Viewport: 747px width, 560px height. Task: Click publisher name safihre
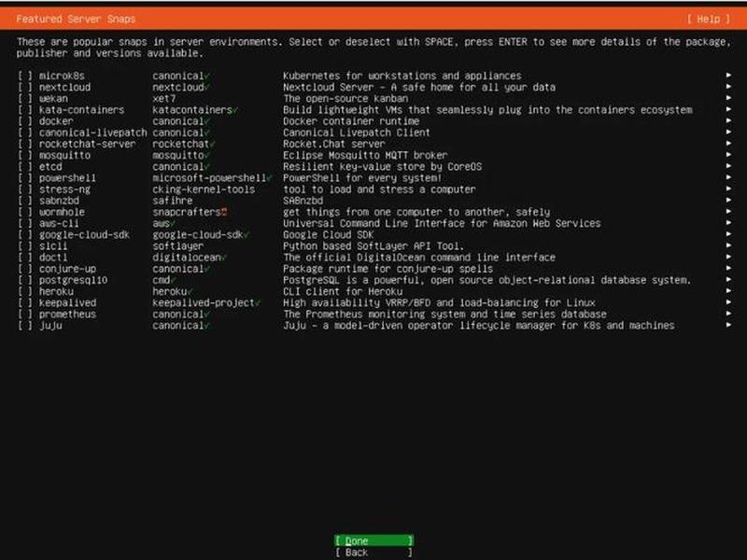coord(173,201)
